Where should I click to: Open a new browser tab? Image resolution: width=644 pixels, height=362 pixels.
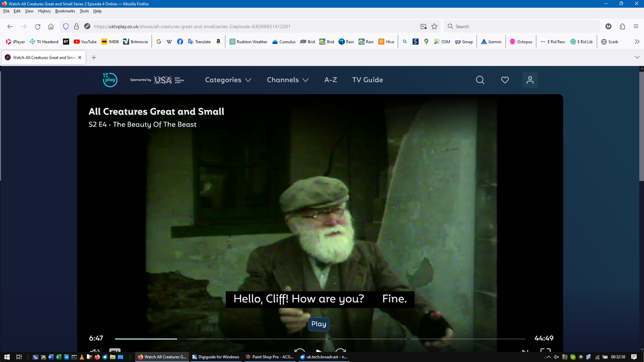click(x=94, y=57)
